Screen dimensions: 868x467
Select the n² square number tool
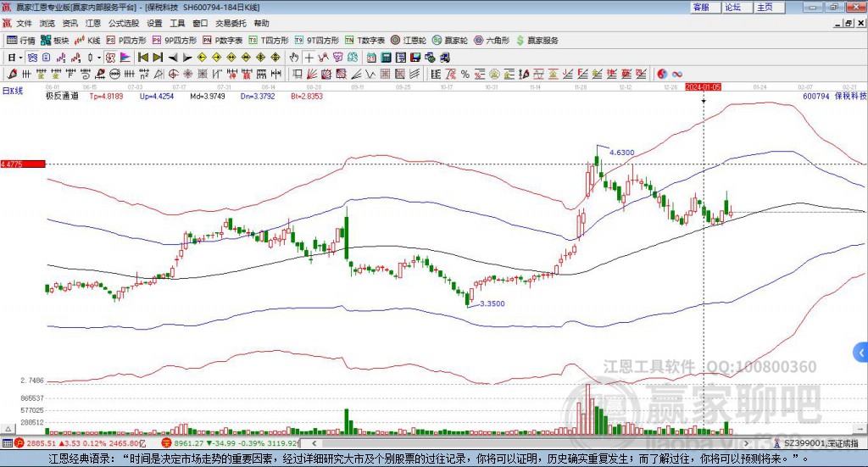(144, 74)
